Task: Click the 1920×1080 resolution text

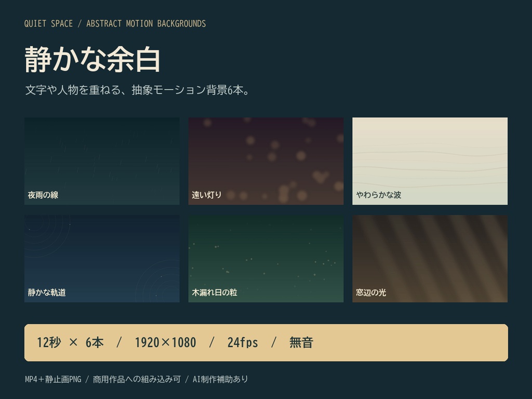Action: 166,343
